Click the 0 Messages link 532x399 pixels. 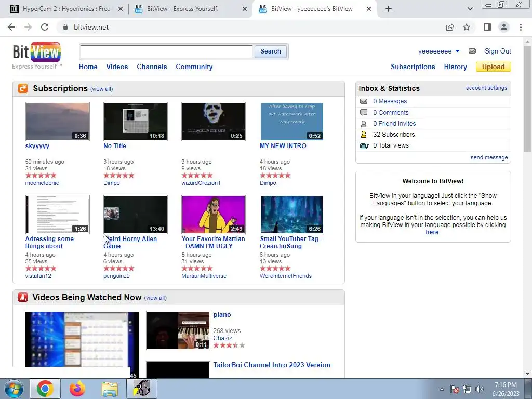point(390,101)
